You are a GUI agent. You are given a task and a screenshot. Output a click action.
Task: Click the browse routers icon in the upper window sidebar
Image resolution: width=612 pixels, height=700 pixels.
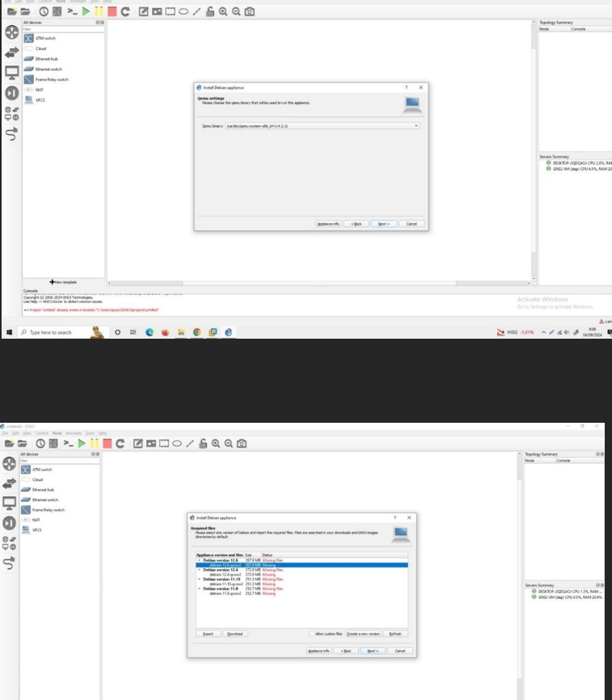[x=11, y=32]
